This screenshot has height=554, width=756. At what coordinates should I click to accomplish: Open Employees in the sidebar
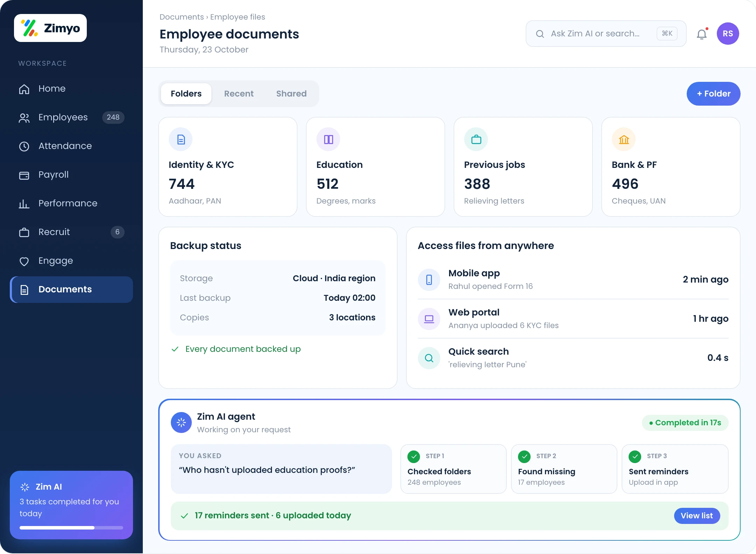tap(71, 117)
